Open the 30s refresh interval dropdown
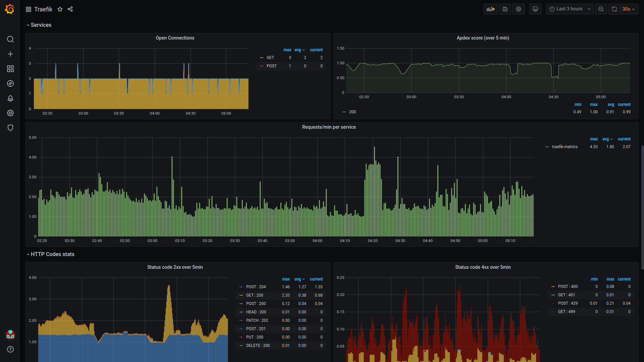The image size is (644, 362). pyautogui.click(x=629, y=9)
